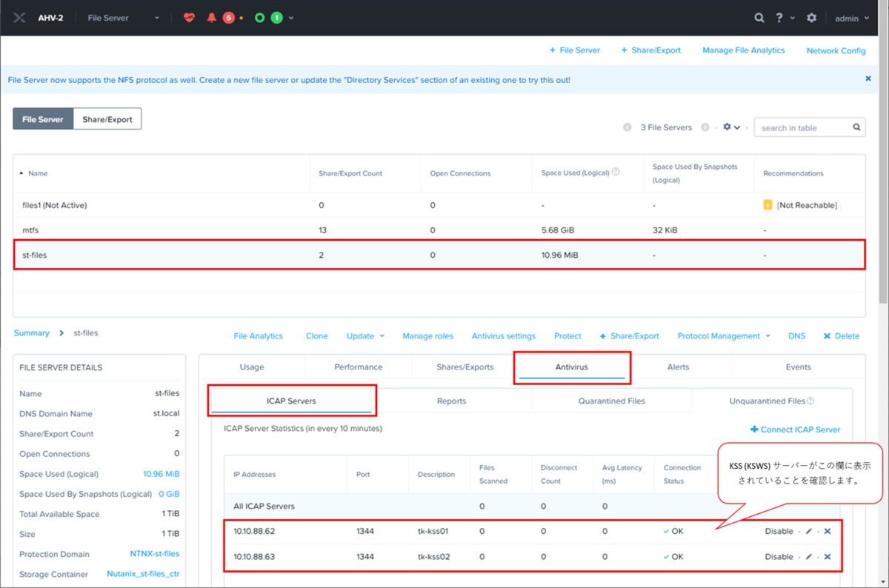Screen dimensions: 889x588
Task: Open the Shares/Exports tab
Action: [465, 367]
